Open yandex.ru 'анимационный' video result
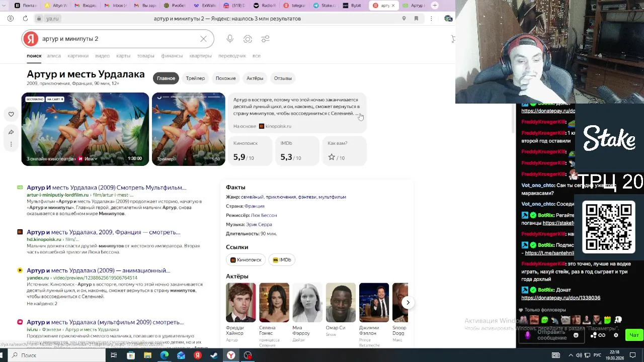The image size is (644, 362). point(99,270)
